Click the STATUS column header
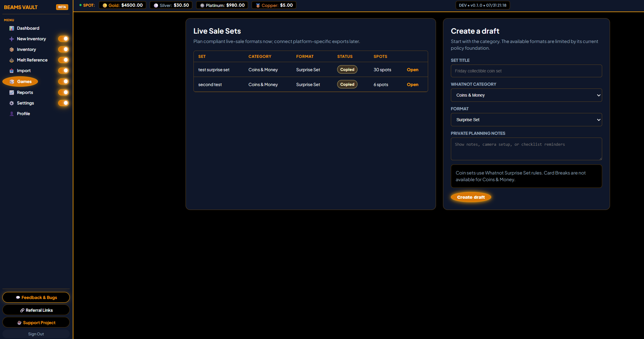Image resolution: width=644 pixels, height=339 pixels. [x=345, y=56]
